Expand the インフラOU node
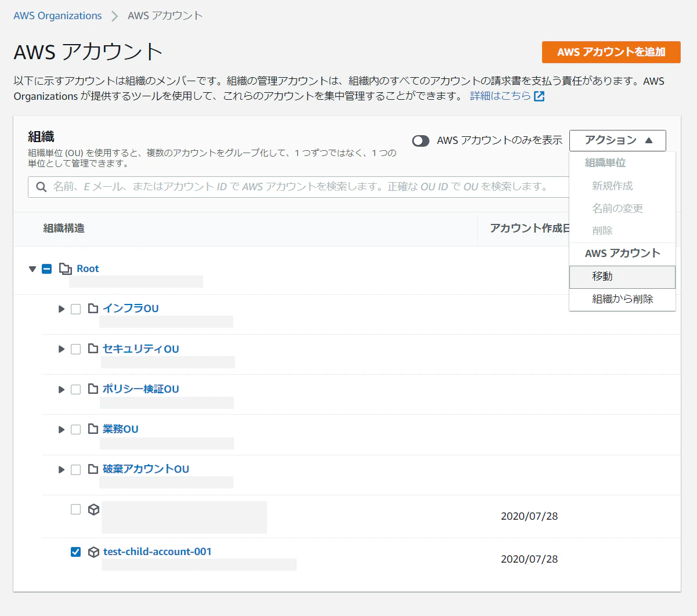Viewport: 697px width, 616px height. pos(62,309)
